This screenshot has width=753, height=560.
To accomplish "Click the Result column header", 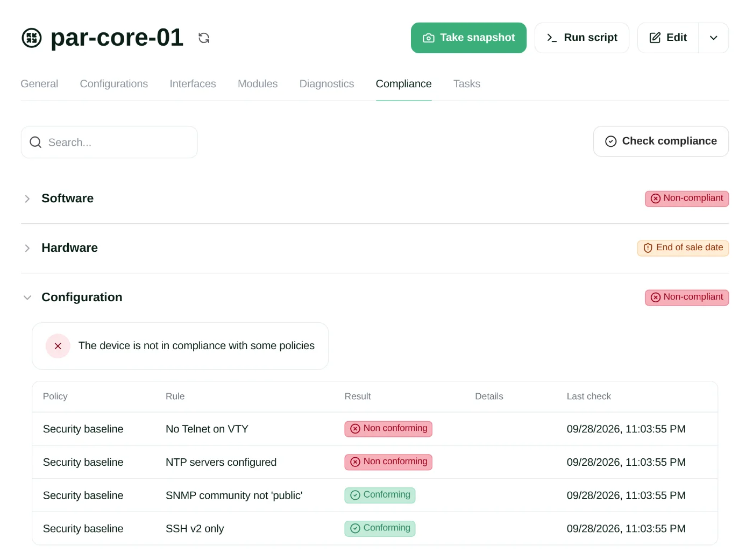I will pos(358,396).
